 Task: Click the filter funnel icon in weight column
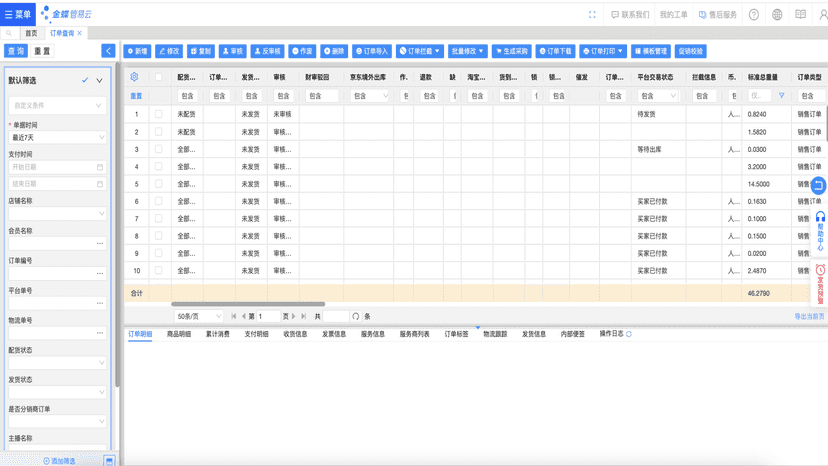point(782,96)
